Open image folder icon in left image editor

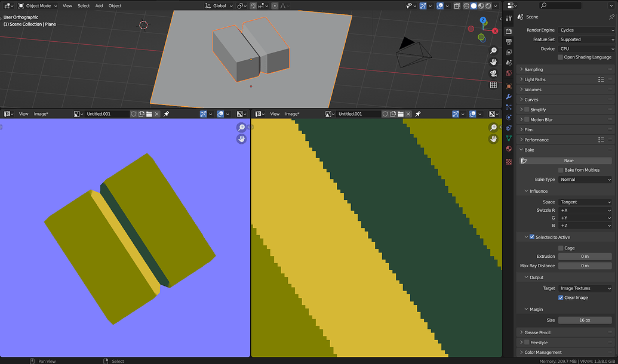pyautogui.click(x=149, y=114)
